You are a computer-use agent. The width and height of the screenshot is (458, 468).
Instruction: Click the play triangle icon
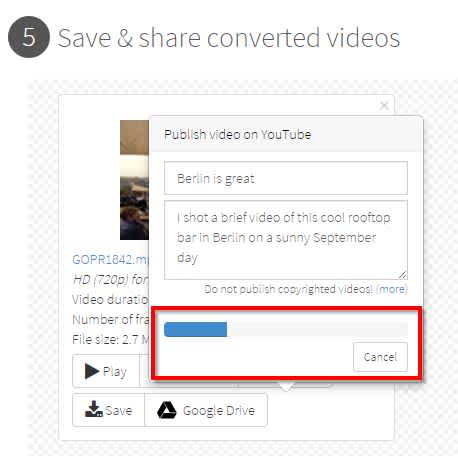[x=92, y=371]
